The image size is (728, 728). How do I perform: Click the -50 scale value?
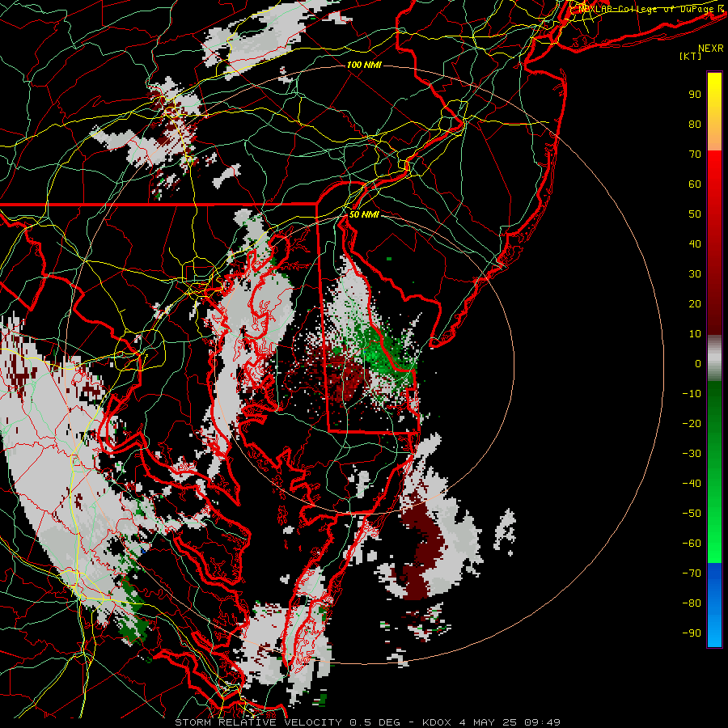(692, 514)
